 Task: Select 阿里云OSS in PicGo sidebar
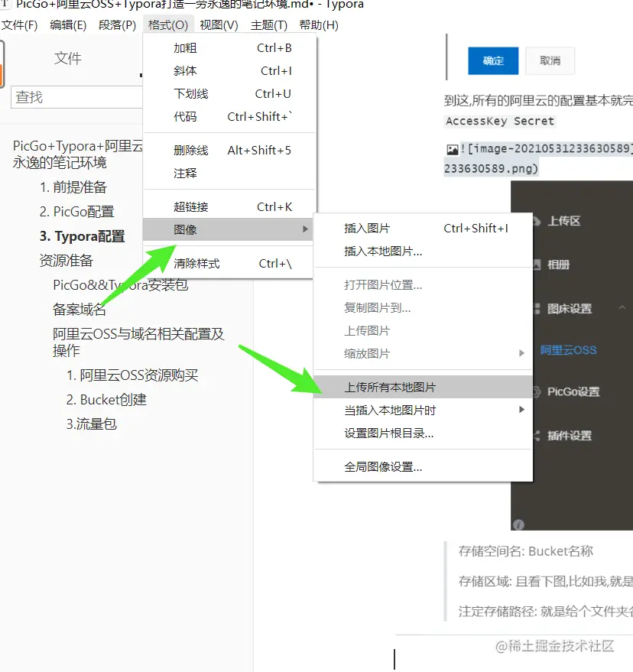coord(568,350)
